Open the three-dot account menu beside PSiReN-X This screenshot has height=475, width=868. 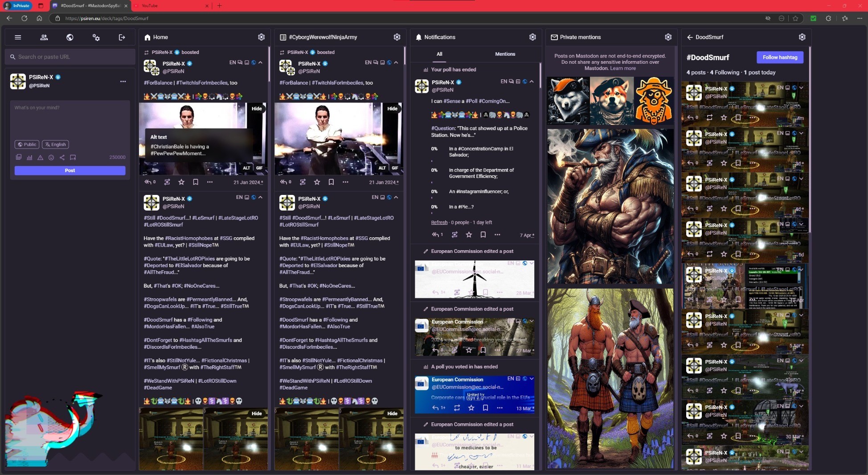(x=123, y=81)
